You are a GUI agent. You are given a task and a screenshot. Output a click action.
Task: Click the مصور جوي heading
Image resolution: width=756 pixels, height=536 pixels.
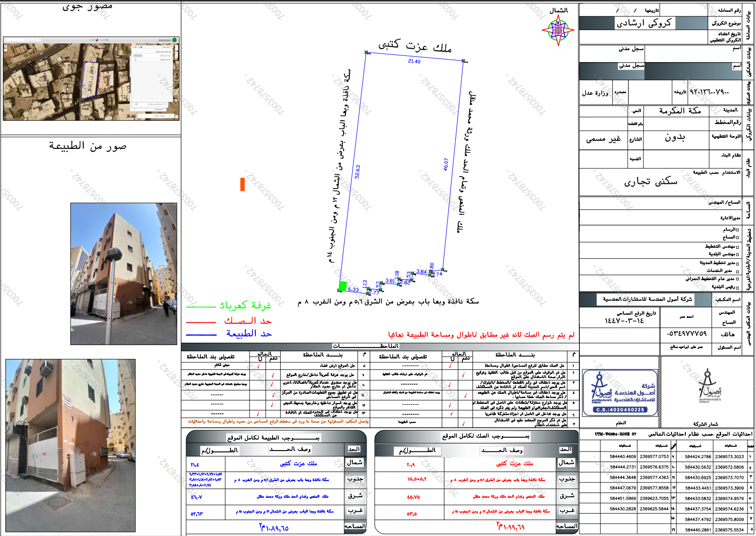click(87, 7)
